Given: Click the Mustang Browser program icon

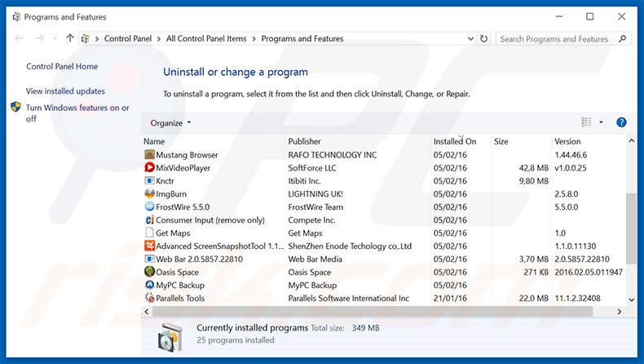Looking at the screenshot, I should click(x=149, y=154).
